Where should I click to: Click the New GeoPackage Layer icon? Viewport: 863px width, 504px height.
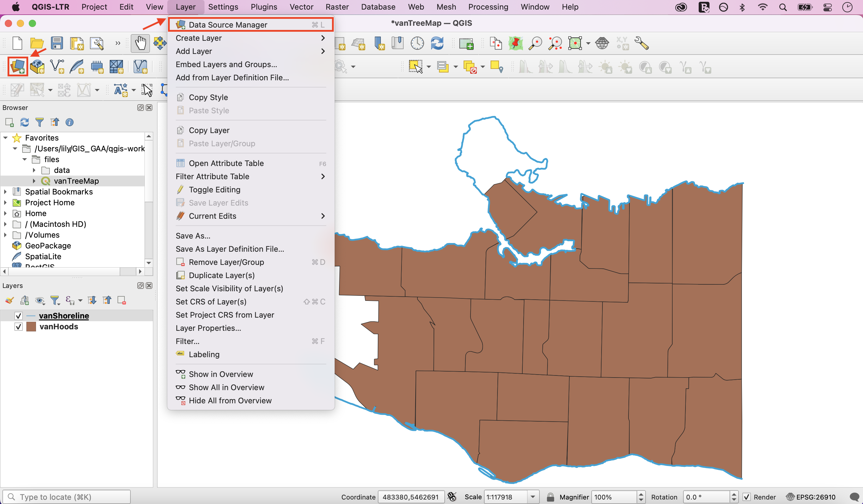37,67
